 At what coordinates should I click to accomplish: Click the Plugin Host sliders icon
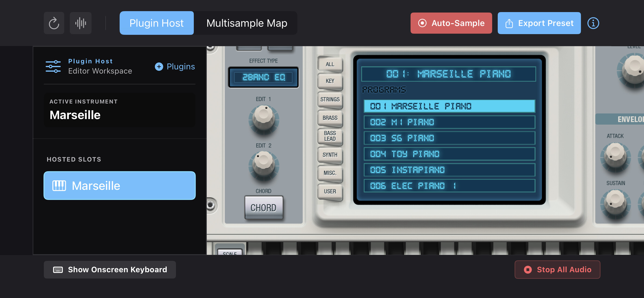point(53,67)
